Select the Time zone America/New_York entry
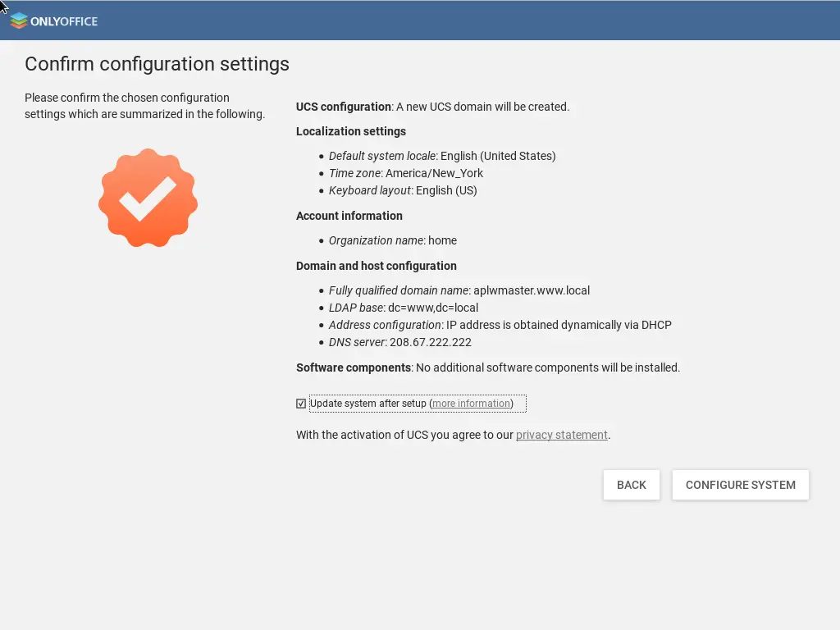The height and width of the screenshot is (630, 840). point(405,173)
